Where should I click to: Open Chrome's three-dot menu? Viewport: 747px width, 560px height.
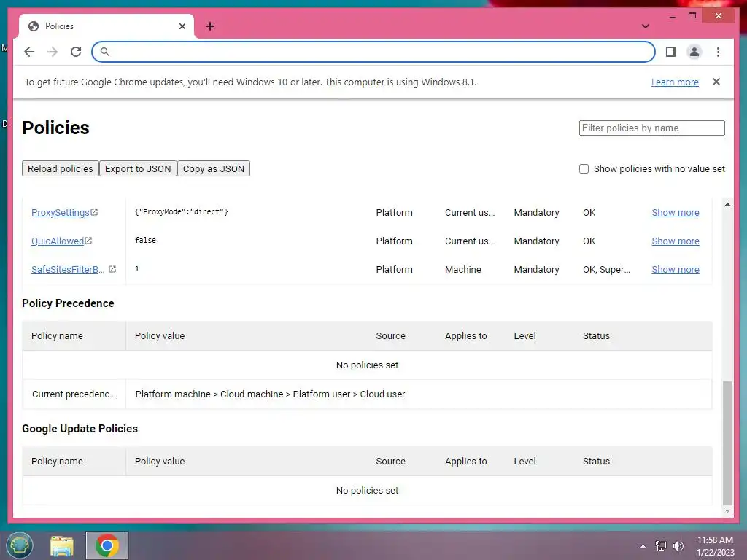tap(718, 52)
